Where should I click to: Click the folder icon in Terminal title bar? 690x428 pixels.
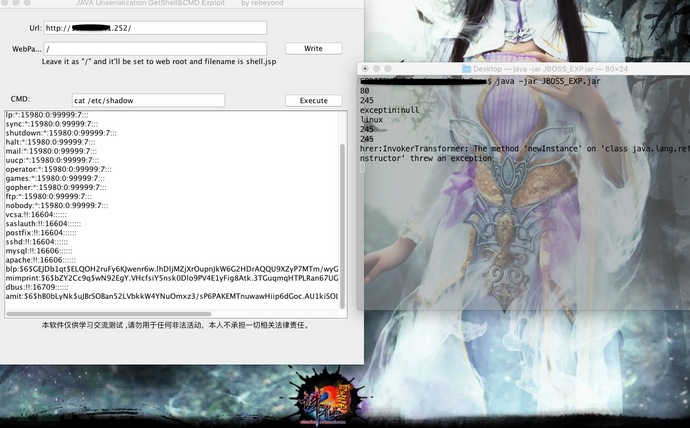[466, 69]
